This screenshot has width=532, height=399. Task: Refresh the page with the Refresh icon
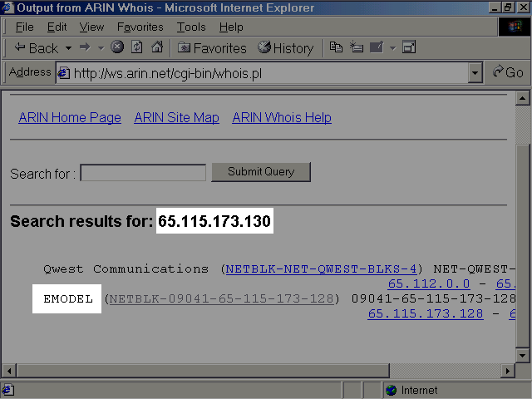coord(136,47)
